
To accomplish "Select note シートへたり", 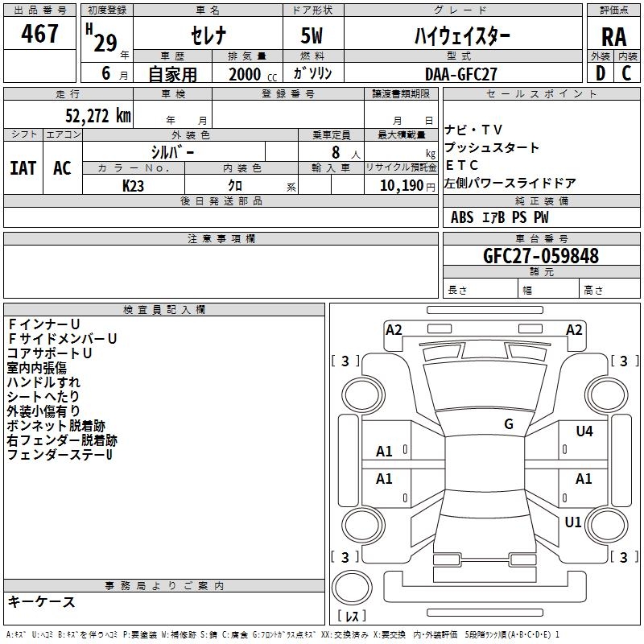I will pos(43,396).
